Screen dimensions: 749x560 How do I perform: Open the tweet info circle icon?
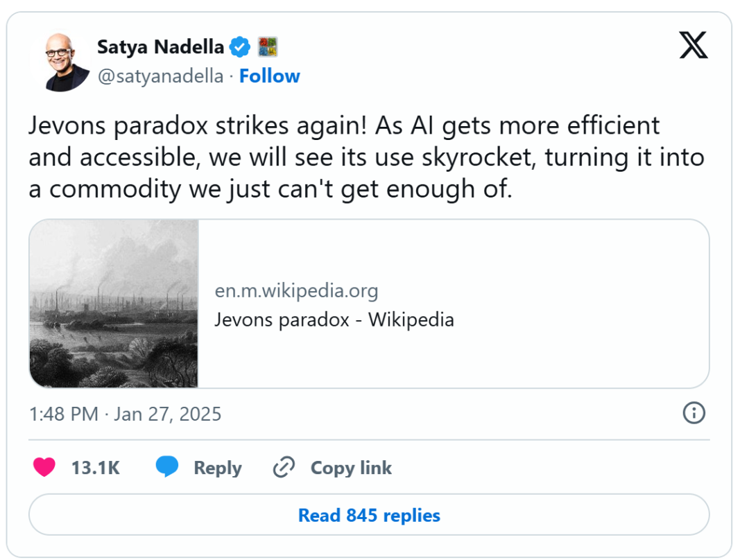(x=694, y=413)
